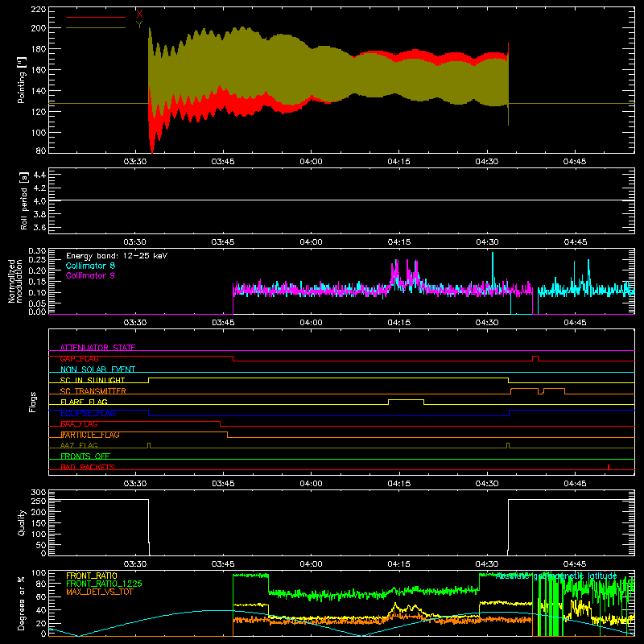Screen dimensions: 644x644
Task: Click the short GAP_FLAG pulse after 04:30
Action: (535, 357)
